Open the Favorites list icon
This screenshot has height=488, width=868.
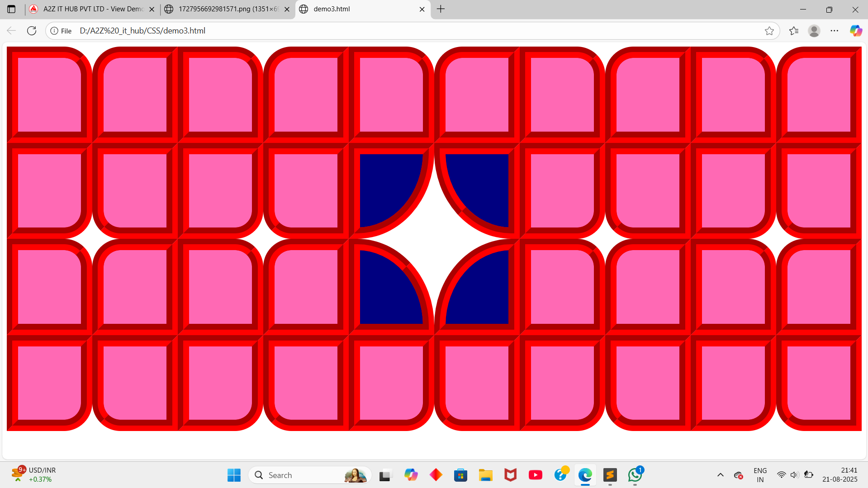(793, 31)
